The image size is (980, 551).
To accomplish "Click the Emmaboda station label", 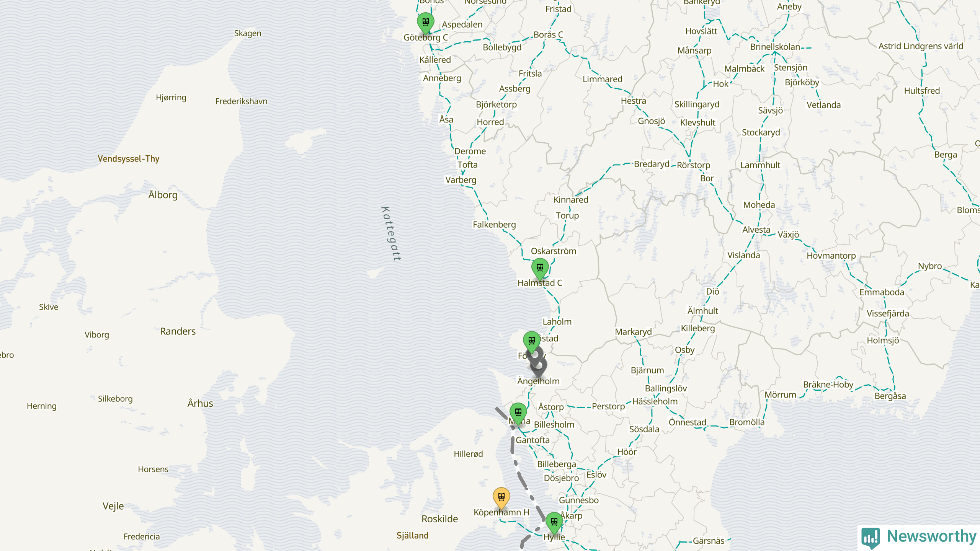I will [x=882, y=292].
